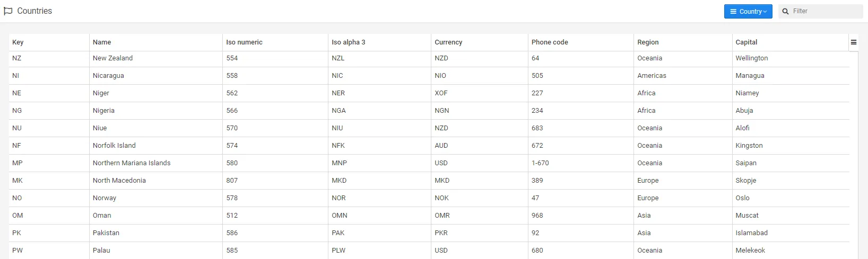
Task: Select the OMR currency cell for Oman
Action: [x=442, y=216]
